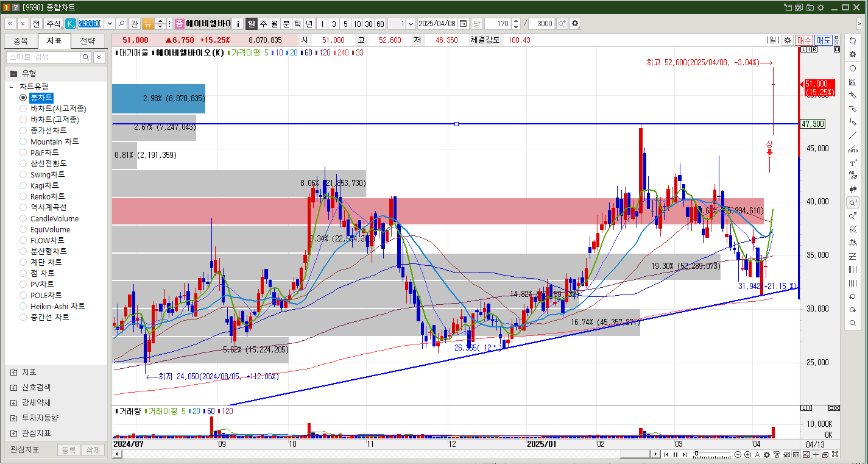Click the chart gear next to 매수 button
This screenshot has width=868, height=464.
(x=787, y=40)
